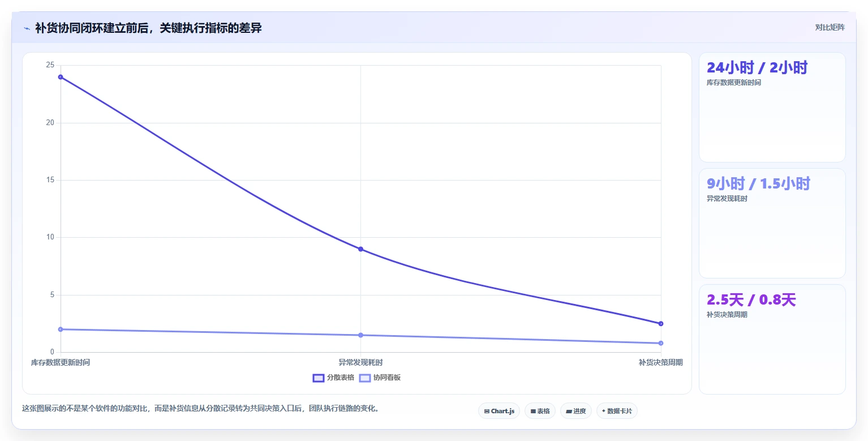This screenshot has height=441, width=868.
Task: Click the 对比矩阵 label in header
Action: (830, 27)
